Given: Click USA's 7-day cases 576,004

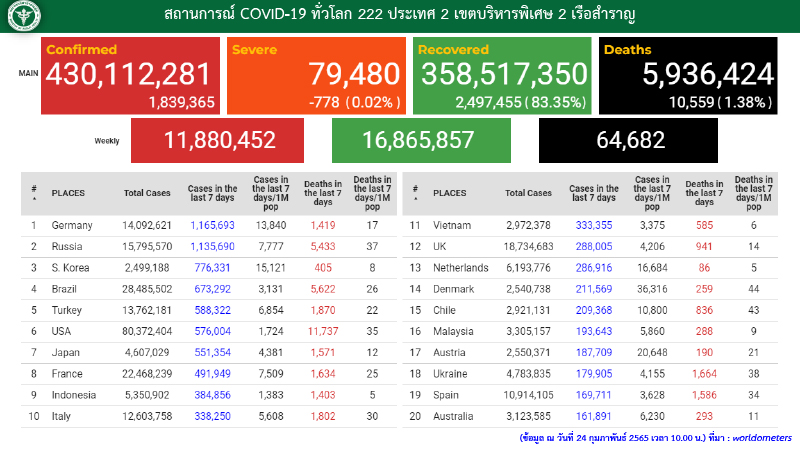Looking at the screenshot, I should pyautogui.click(x=212, y=332).
